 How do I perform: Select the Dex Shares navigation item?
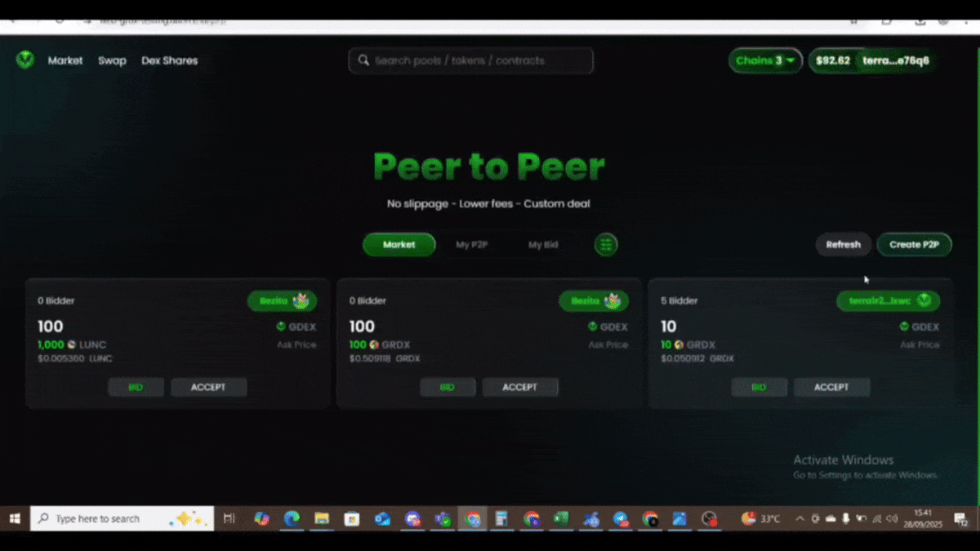[x=169, y=60]
